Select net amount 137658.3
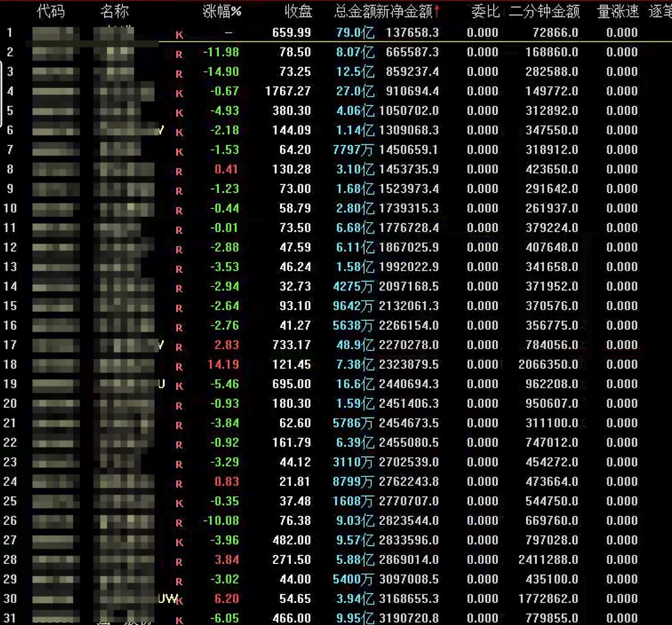The image size is (672, 625). pyautogui.click(x=412, y=33)
